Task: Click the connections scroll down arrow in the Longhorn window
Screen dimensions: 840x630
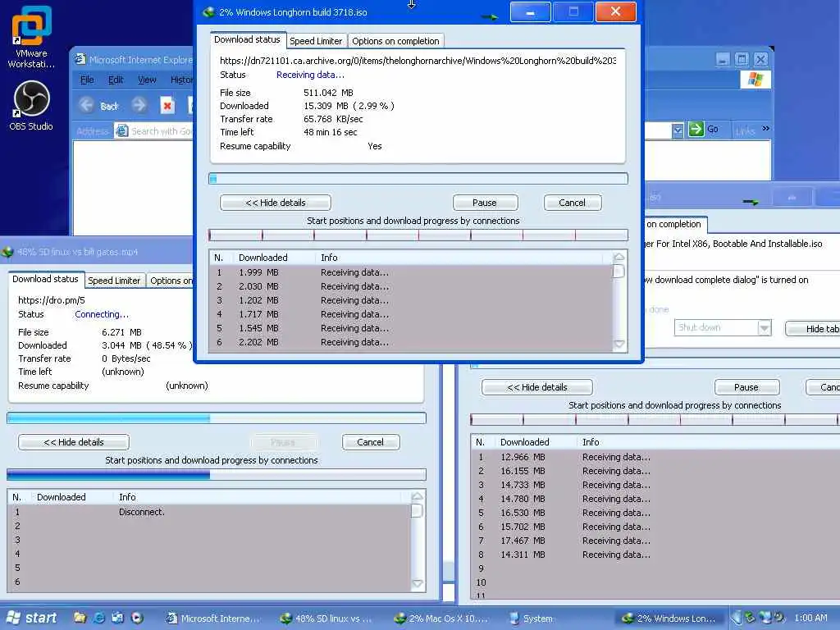Action: click(619, 345)
